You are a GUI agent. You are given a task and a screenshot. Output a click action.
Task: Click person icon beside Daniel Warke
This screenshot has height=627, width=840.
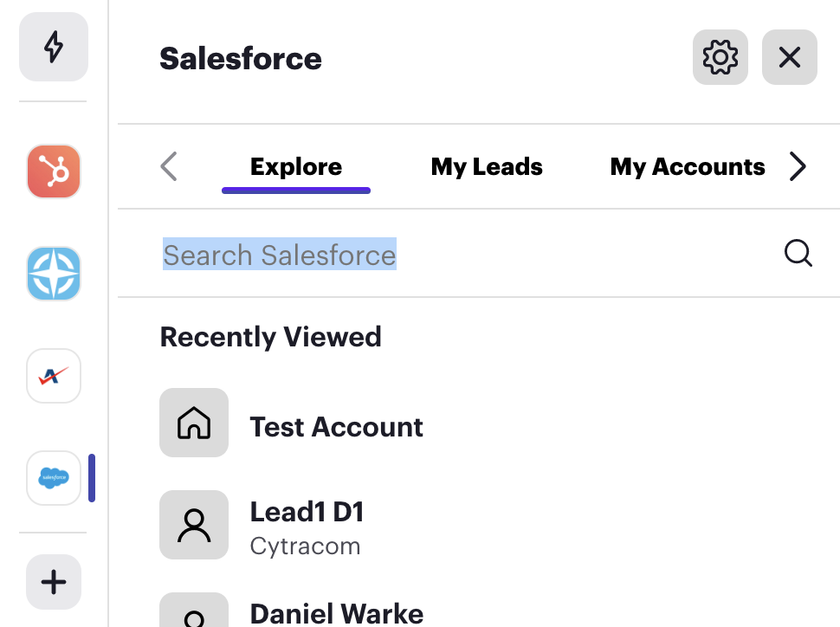[194, 611]
